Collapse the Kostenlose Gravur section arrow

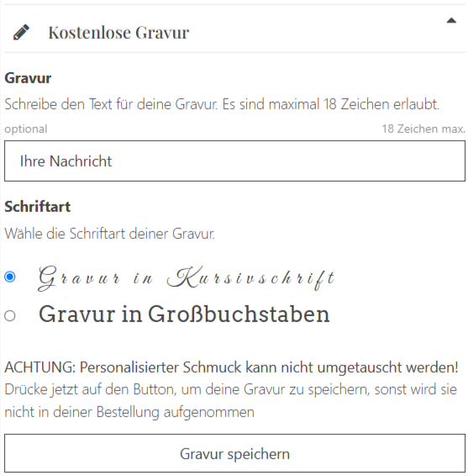(451, 21)
